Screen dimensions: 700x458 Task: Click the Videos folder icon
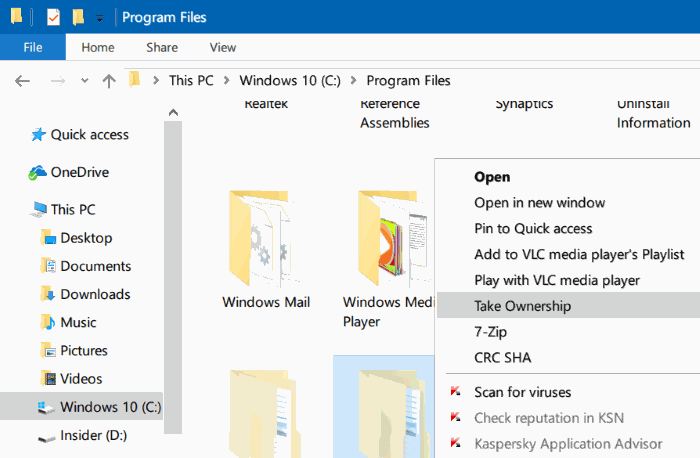pyautogui.click(x=48, y=379)
